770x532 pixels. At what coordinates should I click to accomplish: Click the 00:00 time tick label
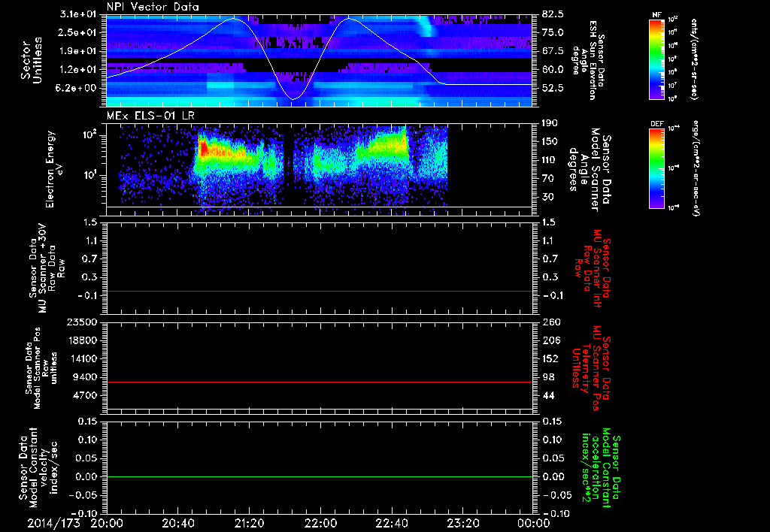pyautogui.click(x=534, y=523)
